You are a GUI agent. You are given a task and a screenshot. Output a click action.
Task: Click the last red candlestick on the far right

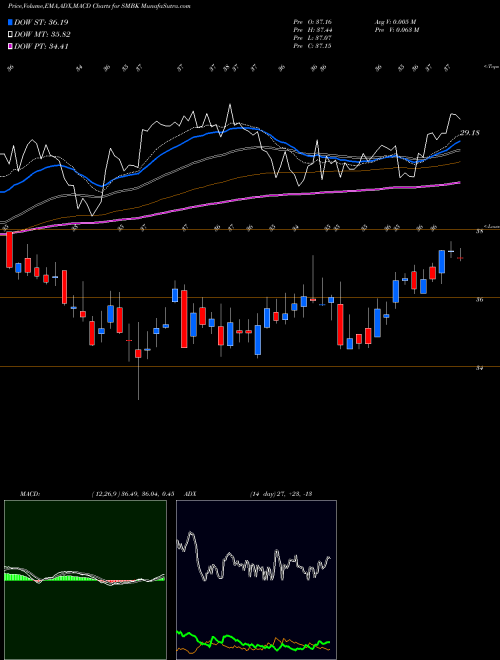(x=460, y=258)
